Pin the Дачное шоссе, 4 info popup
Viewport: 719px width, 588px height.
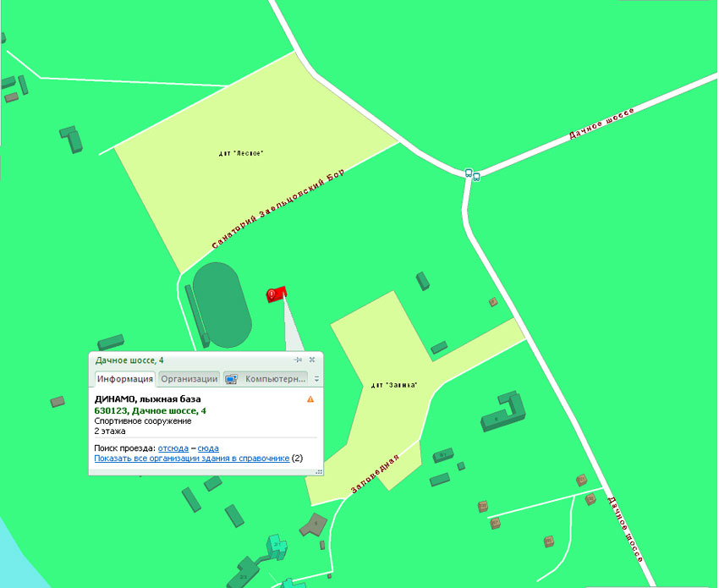(298, 360)
